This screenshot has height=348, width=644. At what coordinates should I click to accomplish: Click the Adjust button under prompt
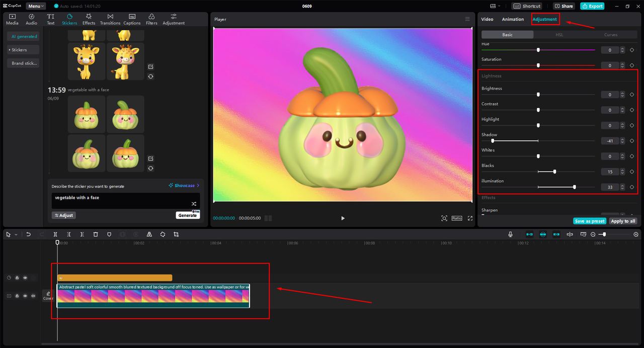(64, 215)
